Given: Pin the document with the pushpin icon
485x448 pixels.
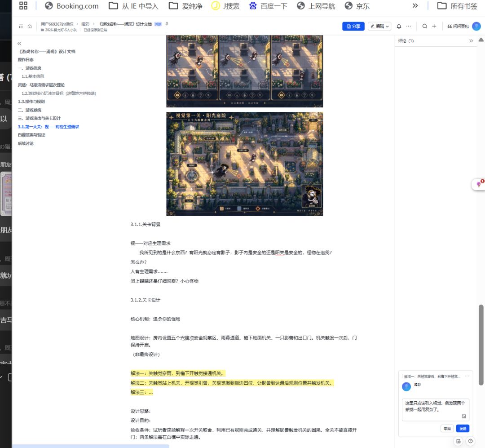Looking at the screenshot, I should [167, 24].
